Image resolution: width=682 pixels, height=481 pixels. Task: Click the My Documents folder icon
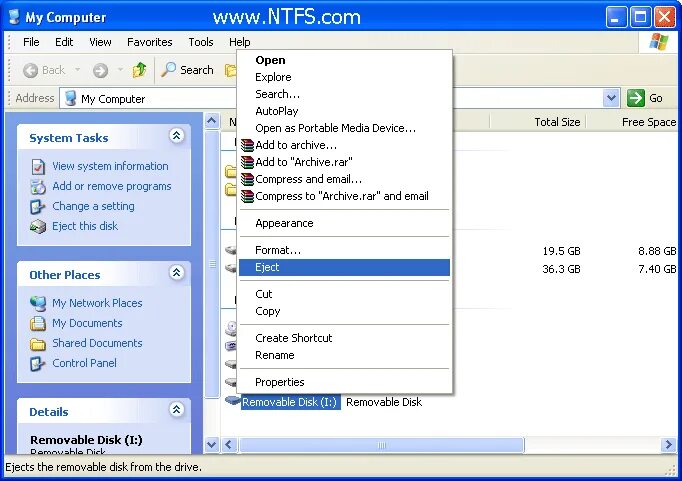38,324
